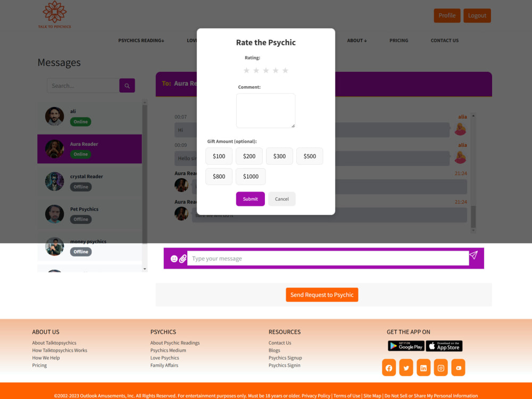Click crystal Reader's avatar

pyautogui.click(x=55, y=181)
